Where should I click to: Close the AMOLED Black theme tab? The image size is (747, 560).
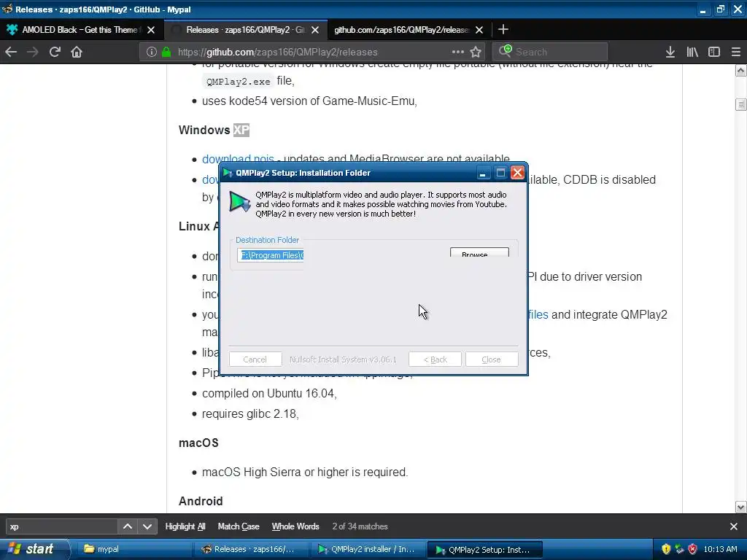click(151, 30)
